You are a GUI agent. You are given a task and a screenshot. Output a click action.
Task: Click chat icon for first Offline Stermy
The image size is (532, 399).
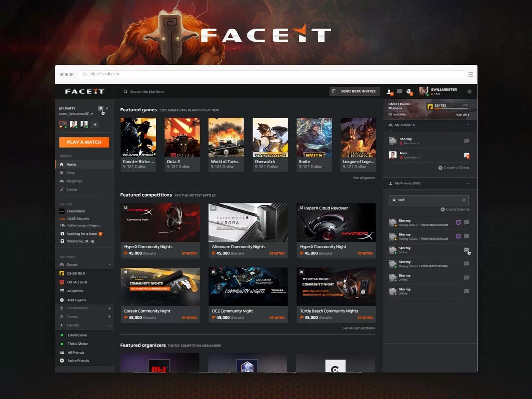(466, 278)
